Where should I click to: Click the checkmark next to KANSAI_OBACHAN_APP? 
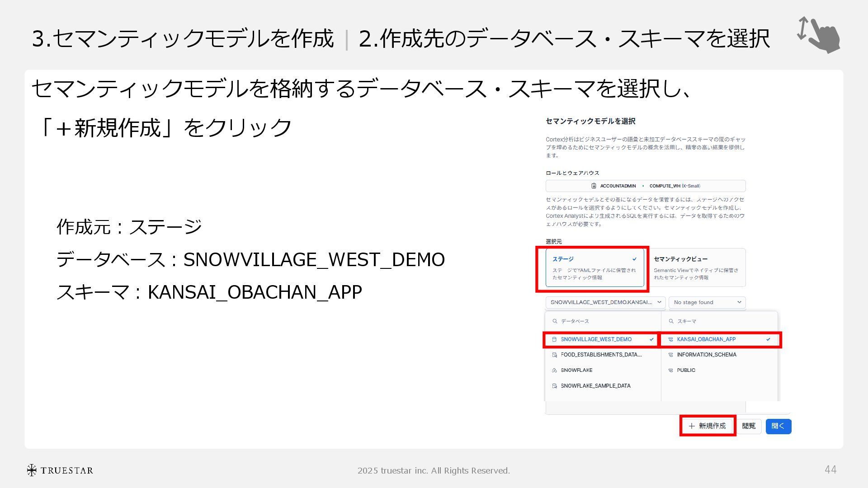coord(768,339)
